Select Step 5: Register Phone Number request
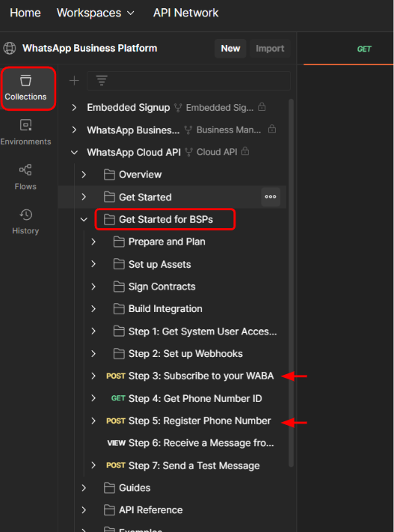 click(188, 421)
